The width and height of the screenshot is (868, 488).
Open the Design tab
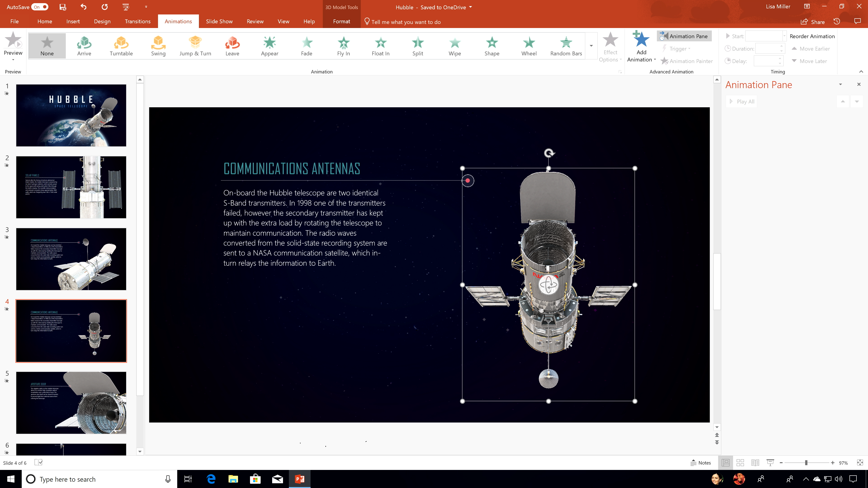(x=102, y=21)
